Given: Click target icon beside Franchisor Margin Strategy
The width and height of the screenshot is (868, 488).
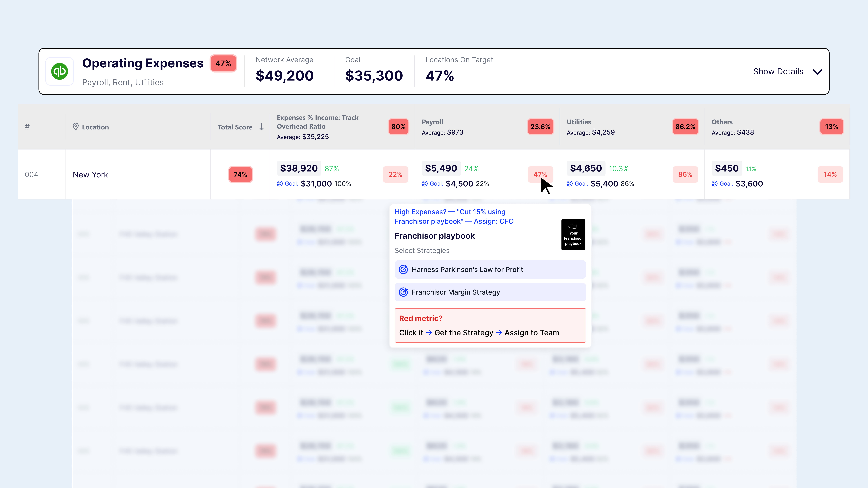Looking at the screenshot, I should pyautogui.click(x=403, y=292).
